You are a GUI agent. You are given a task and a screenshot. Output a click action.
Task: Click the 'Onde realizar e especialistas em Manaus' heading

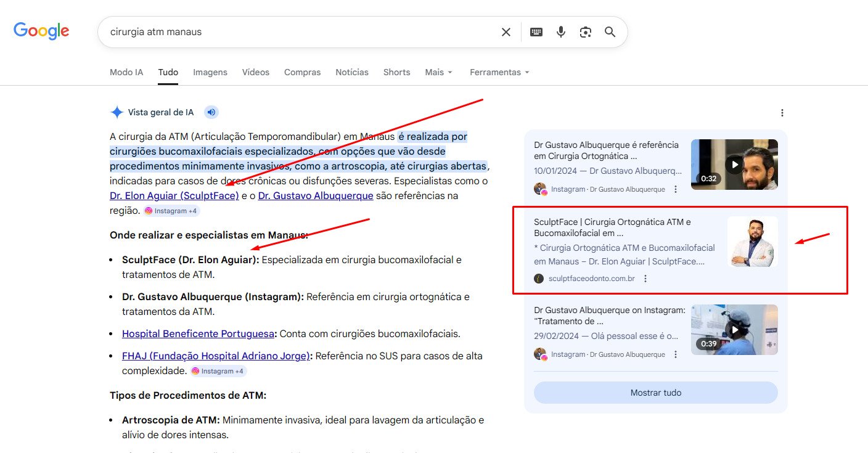pyautogui.click(x=209, y=235)
